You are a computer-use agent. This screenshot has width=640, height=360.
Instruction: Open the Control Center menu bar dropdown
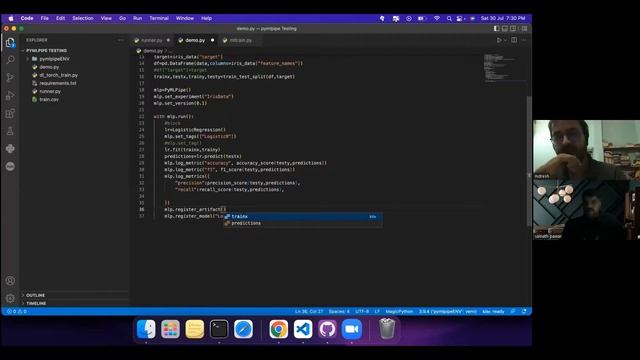[460, 18]
